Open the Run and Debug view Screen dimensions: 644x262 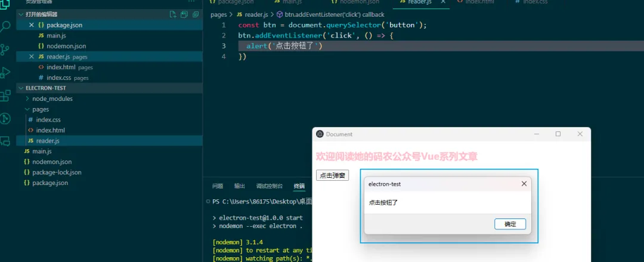[x=5, y=72]
